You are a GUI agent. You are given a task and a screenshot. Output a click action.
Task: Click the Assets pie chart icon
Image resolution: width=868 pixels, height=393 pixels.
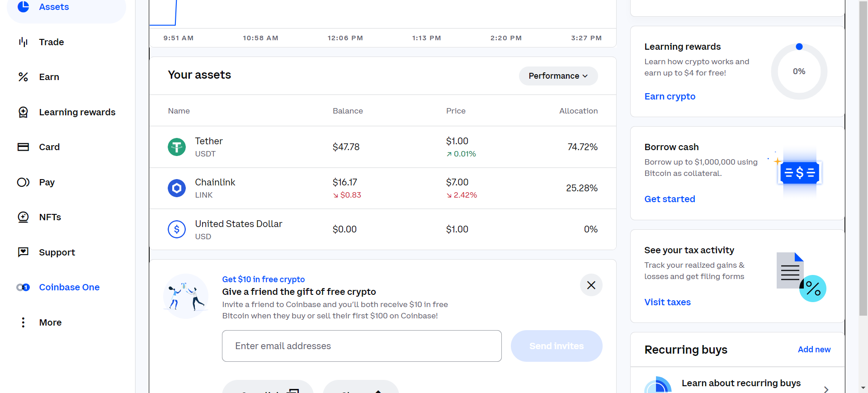click(23, 6)
